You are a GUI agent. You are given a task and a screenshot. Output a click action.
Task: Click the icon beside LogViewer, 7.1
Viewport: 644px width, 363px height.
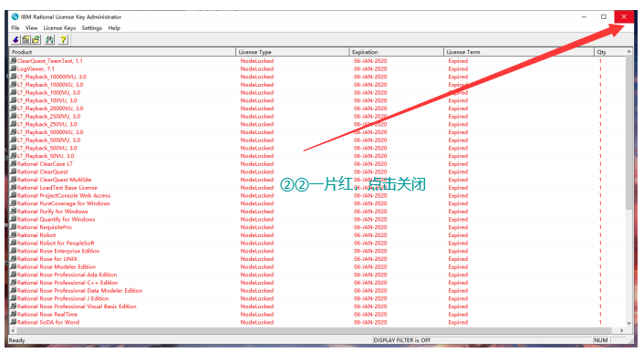click(13, 68)
